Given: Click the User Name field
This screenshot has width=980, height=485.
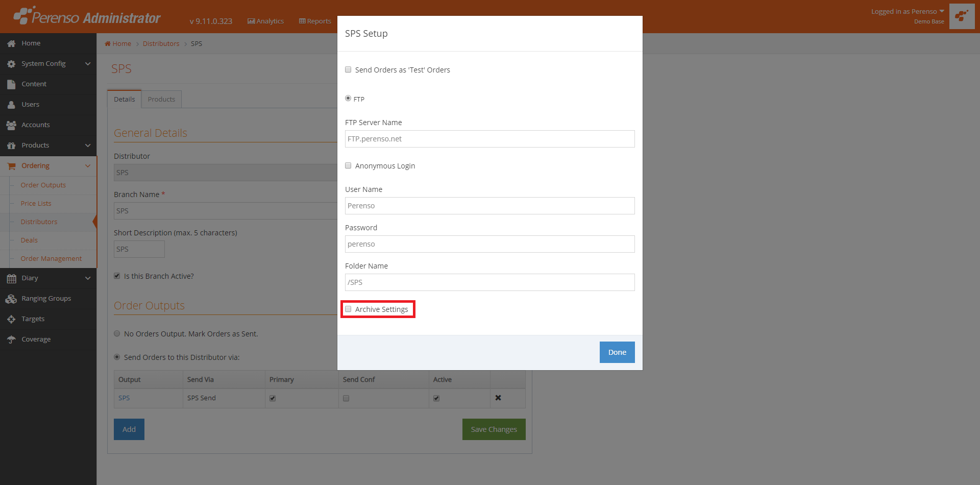Looking at the screenshot, I should pyautogui.click(x=490, y=206).
